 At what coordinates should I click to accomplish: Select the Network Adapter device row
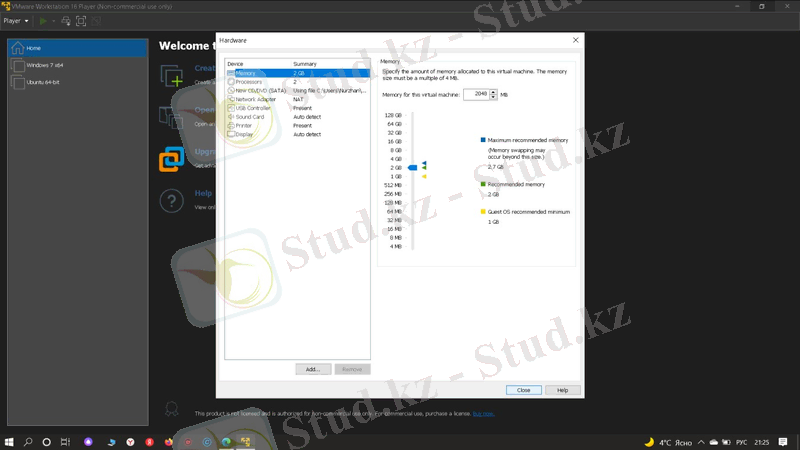[x=297, y=99]
